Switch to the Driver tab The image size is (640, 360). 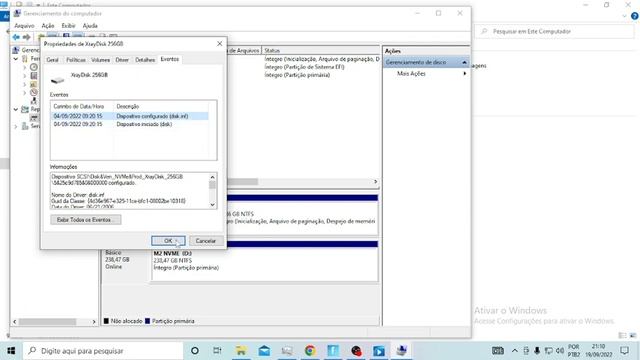pyautogui.click(x=122, y=60)
